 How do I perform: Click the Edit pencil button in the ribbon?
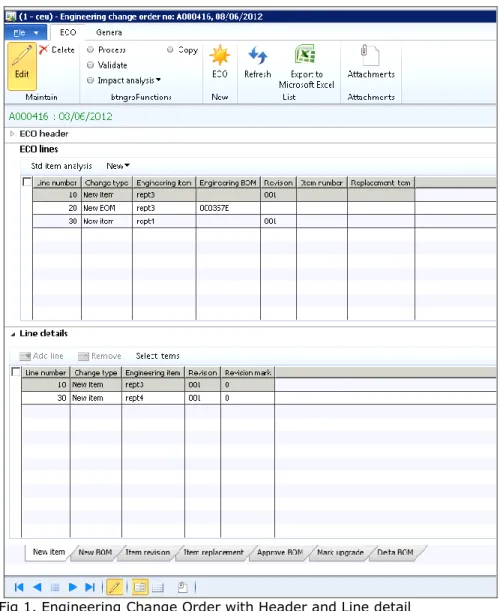tap(22, 65)
